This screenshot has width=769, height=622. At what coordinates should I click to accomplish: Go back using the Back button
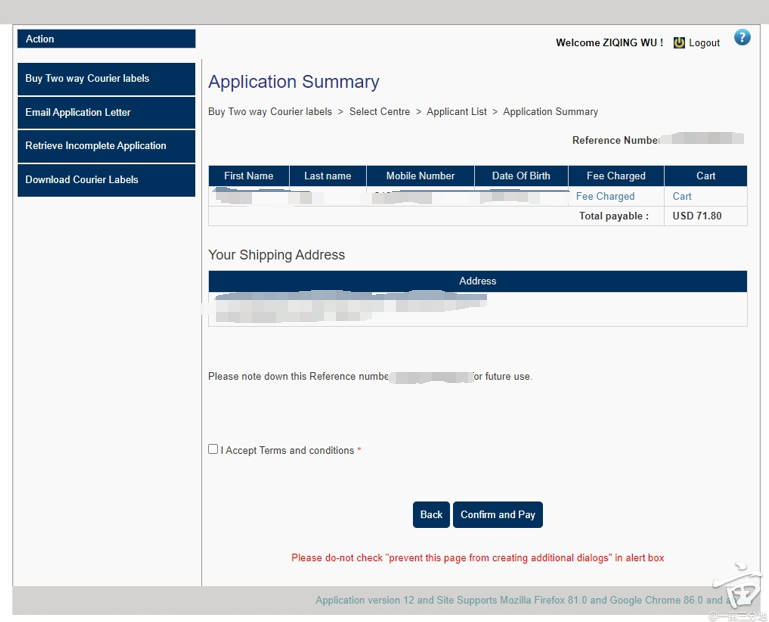[431, 514]
